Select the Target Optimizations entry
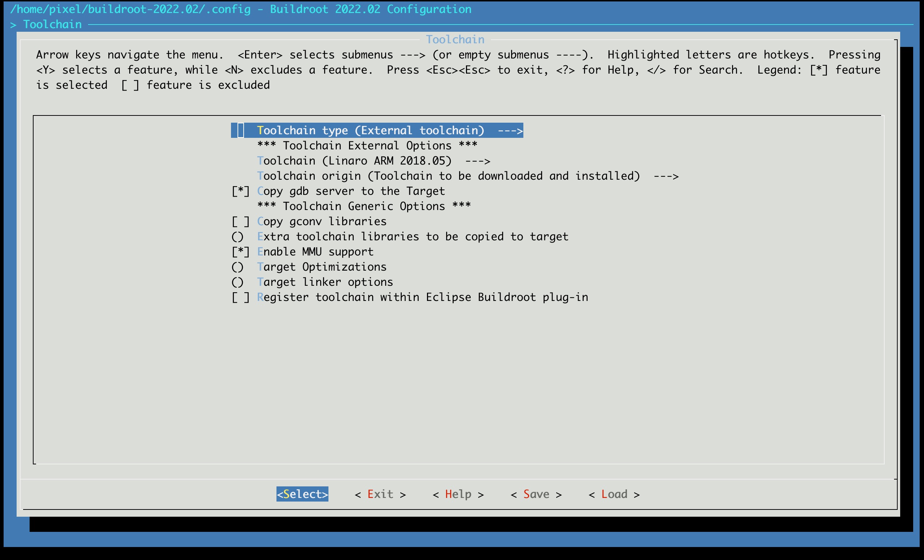Viewport: 924px width, 560px height. 309,267
